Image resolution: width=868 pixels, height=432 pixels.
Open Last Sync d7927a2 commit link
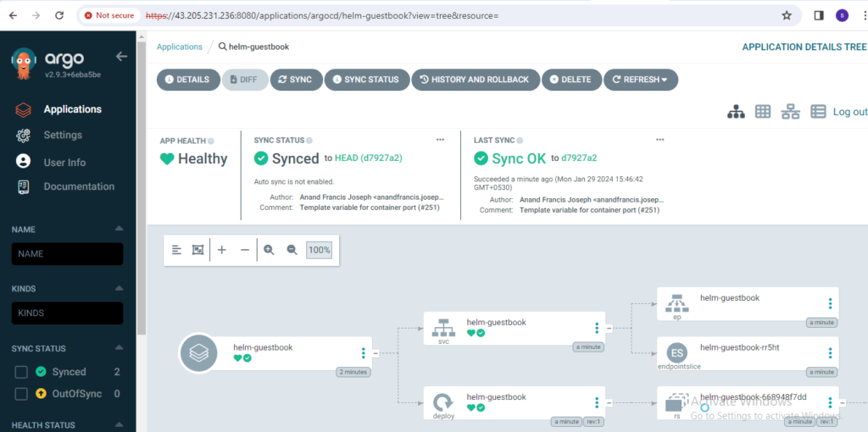pyautogui.click(x=579, y=158)
